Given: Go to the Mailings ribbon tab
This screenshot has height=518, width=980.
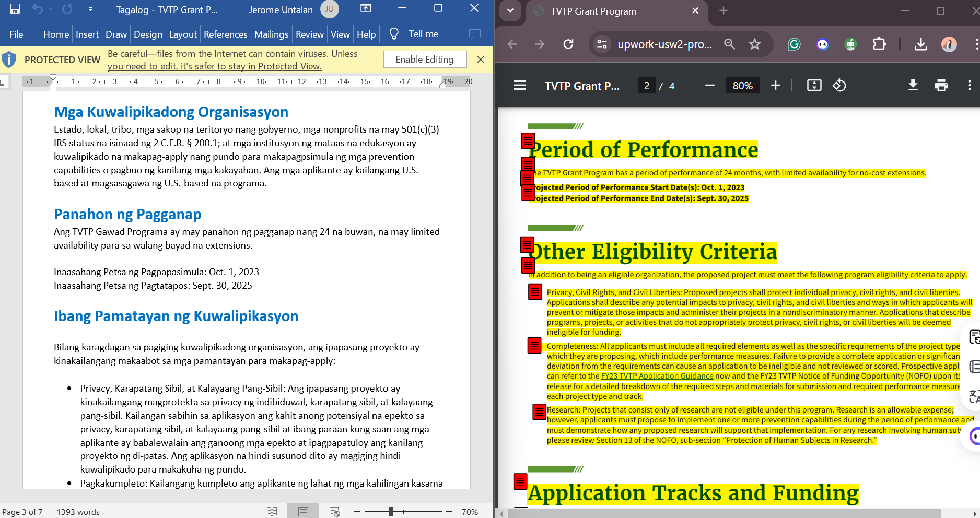Looking at the screenshot, I should [x=271, y=34].
